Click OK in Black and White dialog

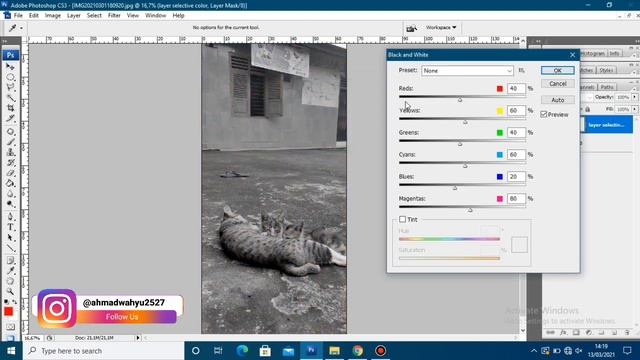558,71
